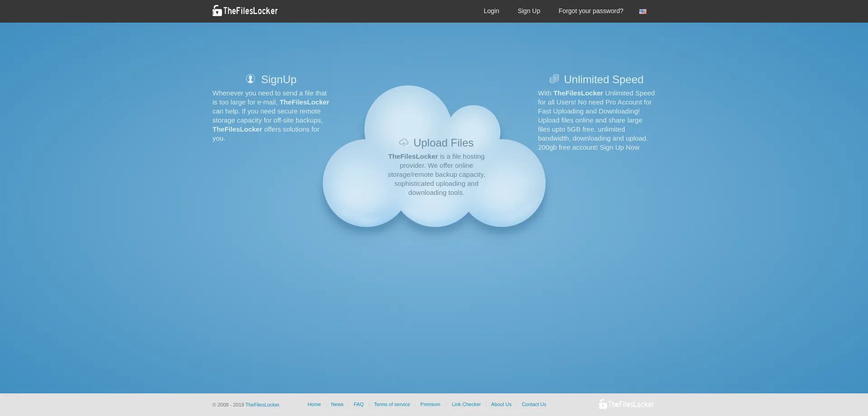The image size is (868, 416).
Task: Click "downloading tools." text in cloud
Action: [x=436, y=193]
